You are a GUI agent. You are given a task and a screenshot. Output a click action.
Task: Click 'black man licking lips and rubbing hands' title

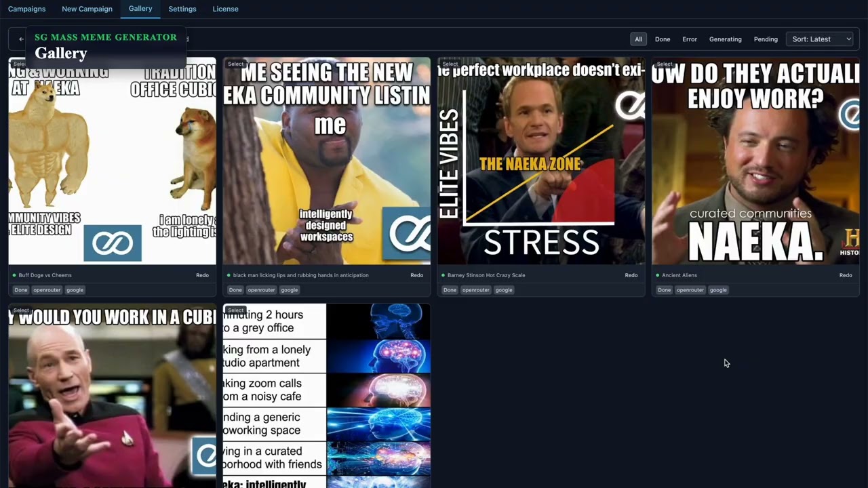point(300,275)
